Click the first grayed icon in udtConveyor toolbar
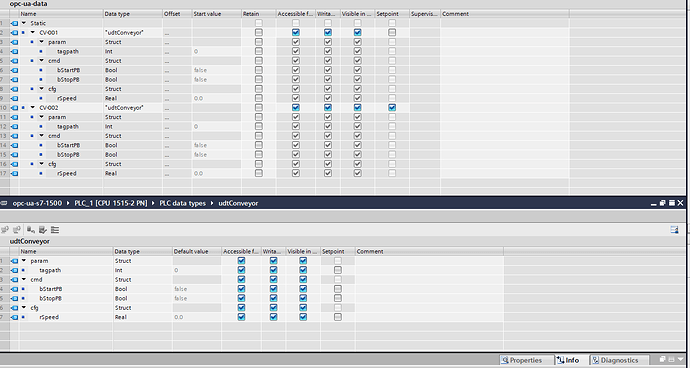Image resolution: width=690 pixels, height=368 pixels. coord(5,230)
